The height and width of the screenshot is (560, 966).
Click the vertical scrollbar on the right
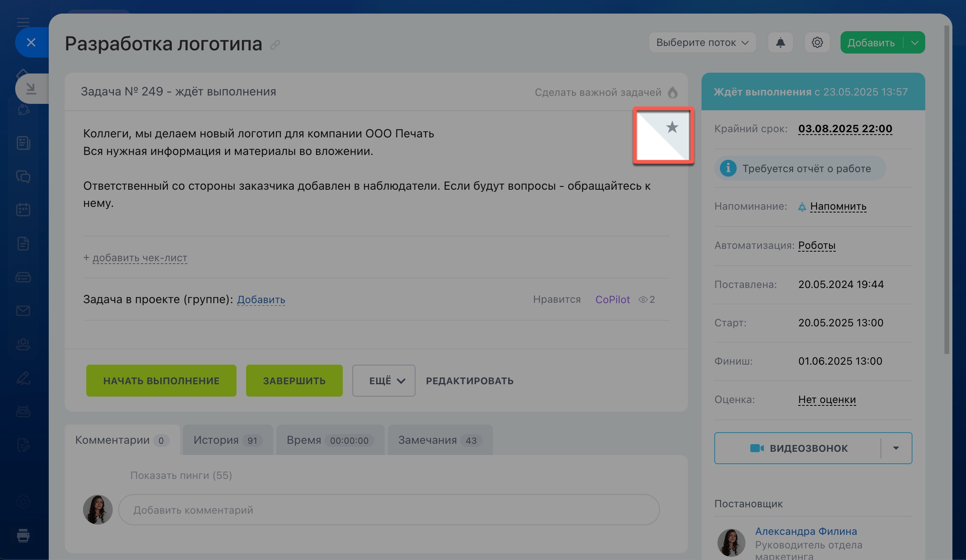(x=946, y=190)
